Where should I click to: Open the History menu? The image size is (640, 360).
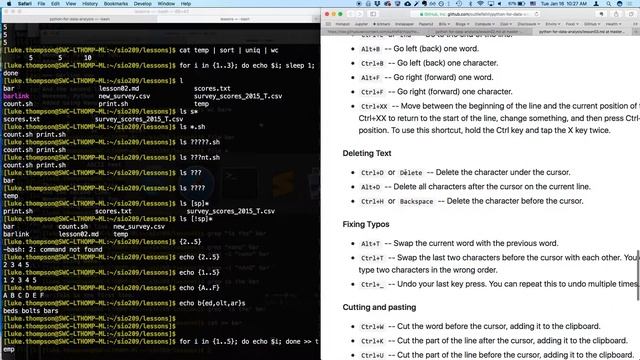coord(90,4)
